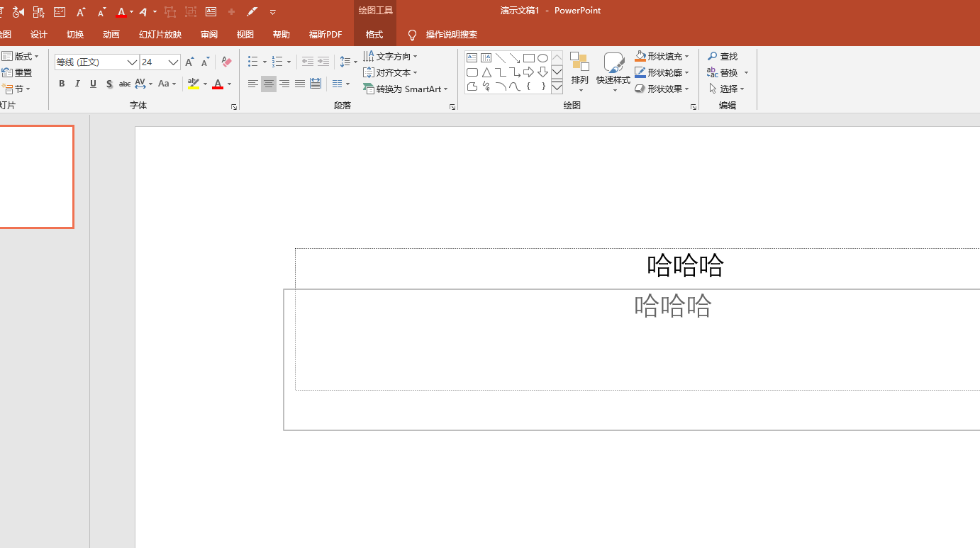The image size is (980, 548).
Task: Align text to the left
Action: 253,84
